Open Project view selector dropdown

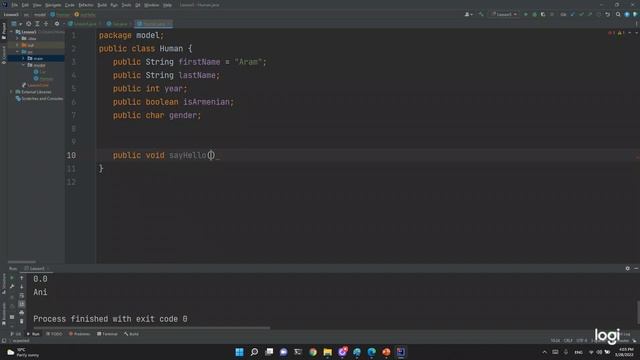16,24
